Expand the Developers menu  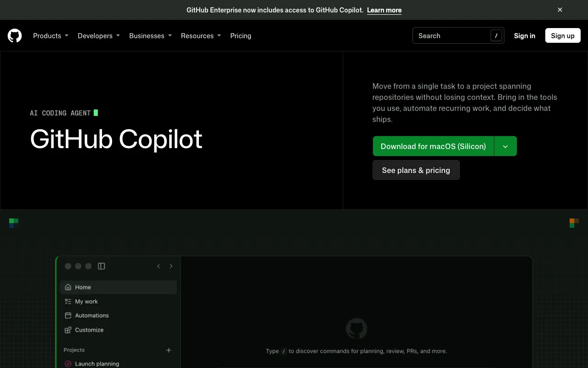pyautogui.click(x=99, y=35)
